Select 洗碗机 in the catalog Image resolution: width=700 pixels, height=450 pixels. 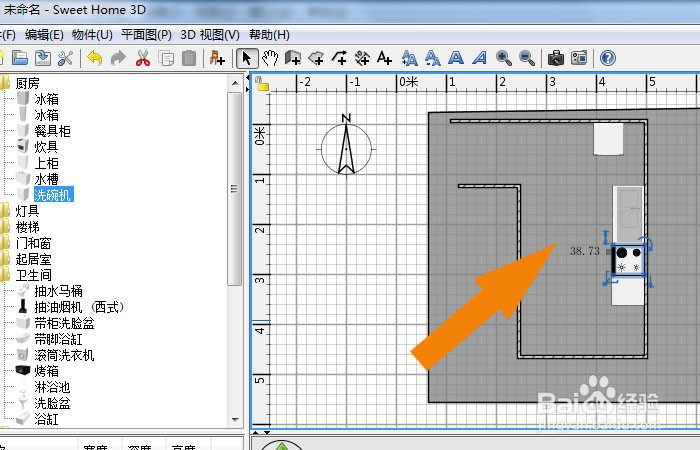coord(53,195)
